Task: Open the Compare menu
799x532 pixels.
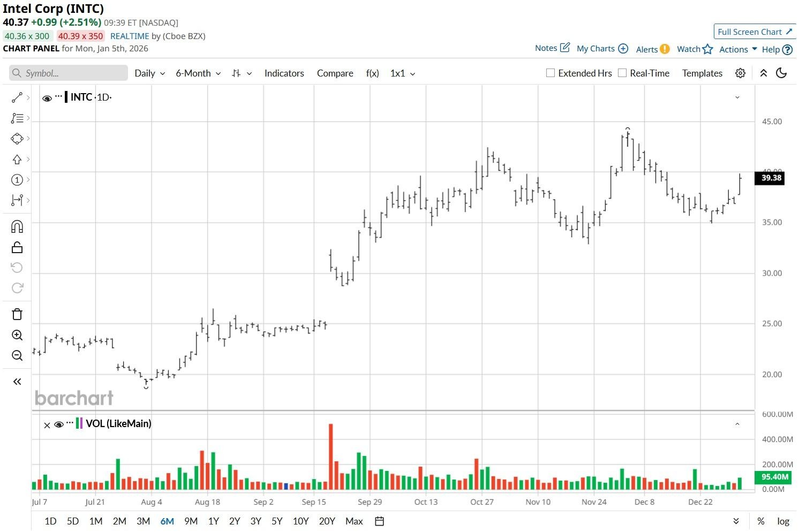Action: [x=335, y=73]
